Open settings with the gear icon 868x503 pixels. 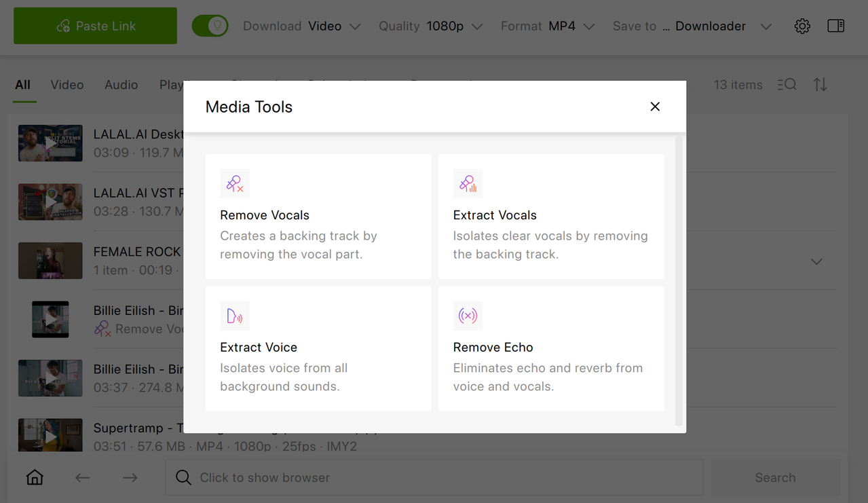802,26
